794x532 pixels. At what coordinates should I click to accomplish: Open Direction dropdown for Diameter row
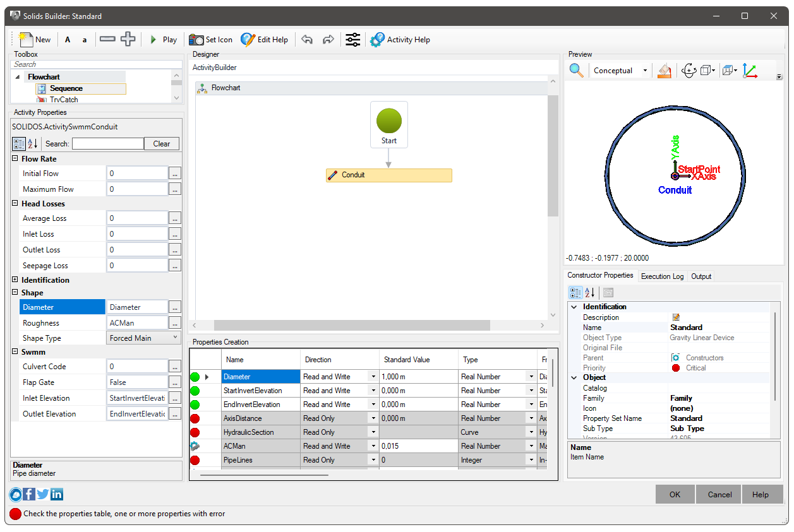click(x=373, y=377)
